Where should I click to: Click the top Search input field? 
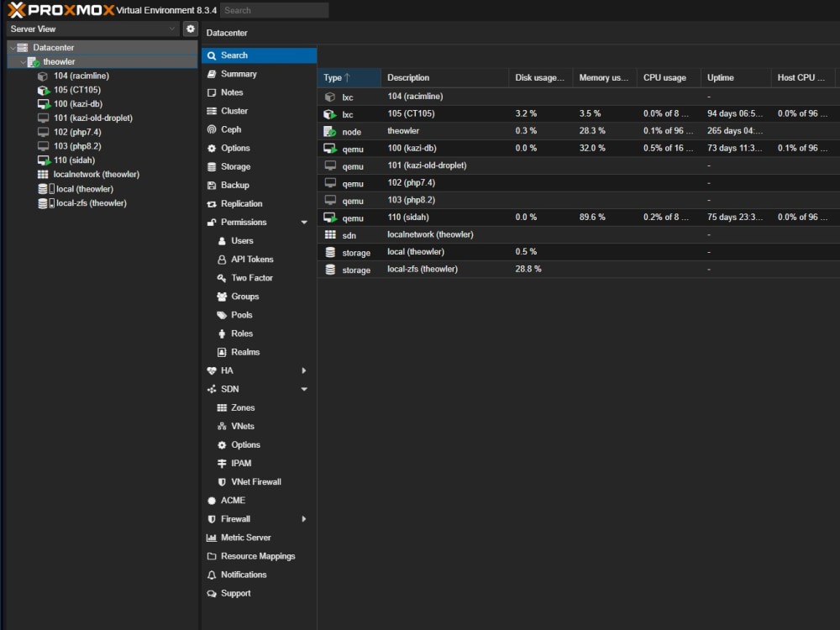pyautogui.click(x=275, y=10)
